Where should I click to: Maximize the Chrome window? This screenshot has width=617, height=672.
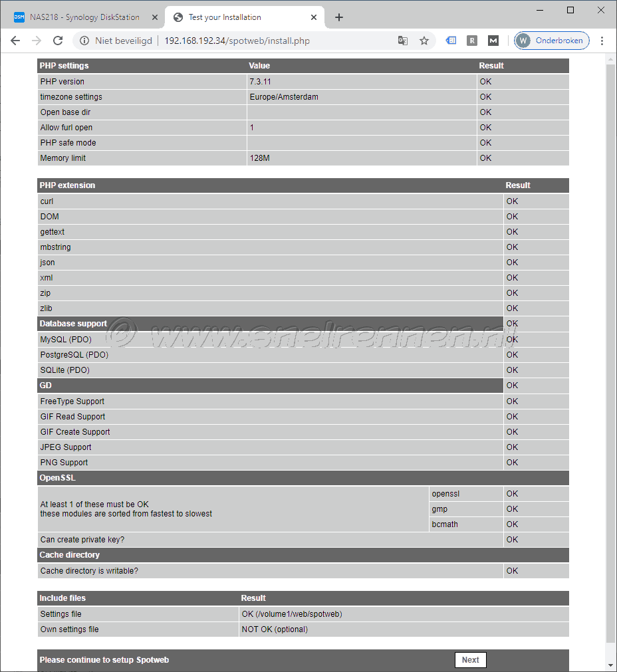[x=570, y=10]
